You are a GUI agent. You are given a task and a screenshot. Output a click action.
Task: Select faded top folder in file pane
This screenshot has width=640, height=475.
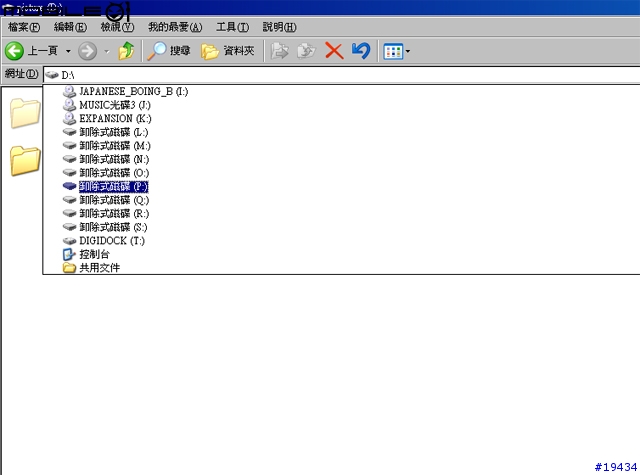coord(25,113)
